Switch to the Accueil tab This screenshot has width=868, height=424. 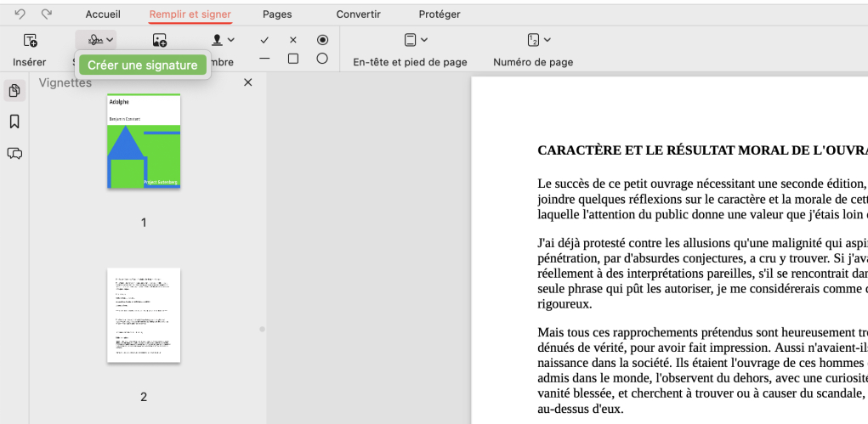coord(103,14)
